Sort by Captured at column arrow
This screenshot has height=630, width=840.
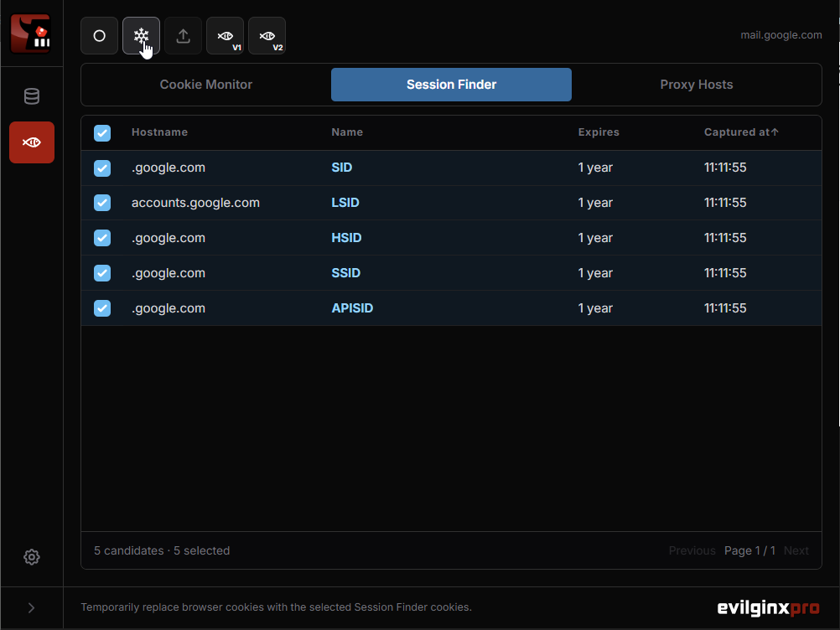pos(774,132)
